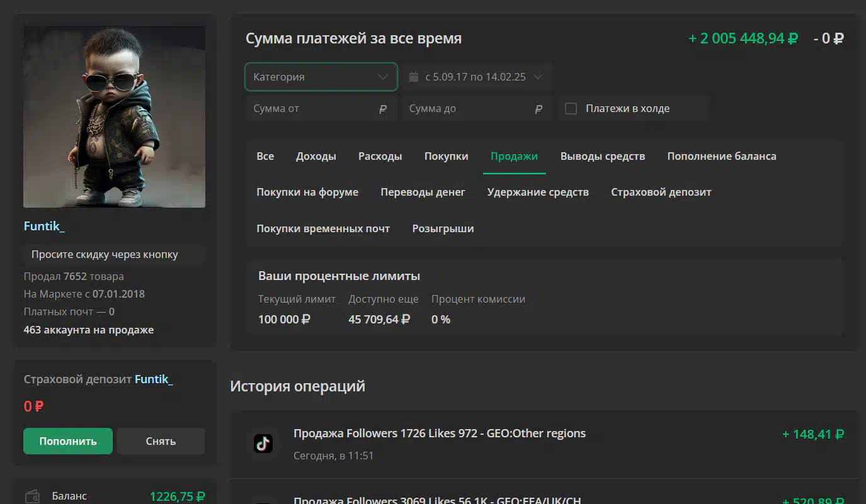Click ruble icon in Сумма до field
This screenshot has width=866, height=504.
coord(538,109)
